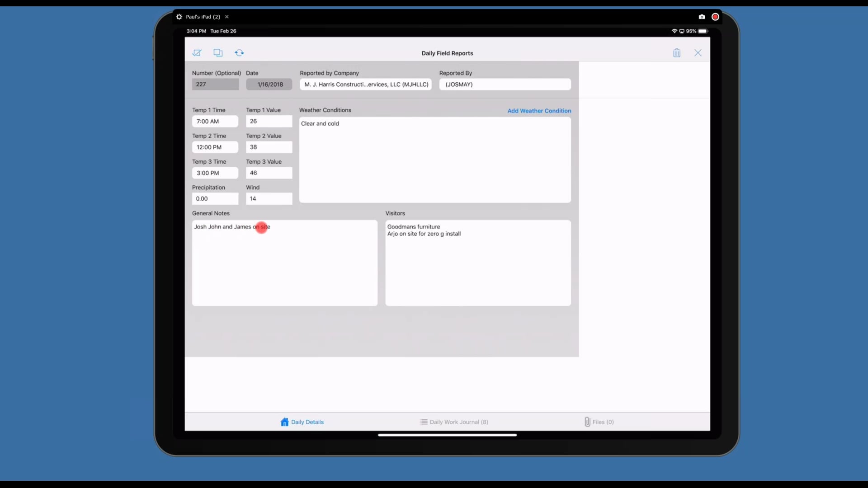Image resolution: width=868 pixels, height=488 pixels.
Task: Click the Add Weather Condition link
Action: pyautogui.click(x=539, y=111)
